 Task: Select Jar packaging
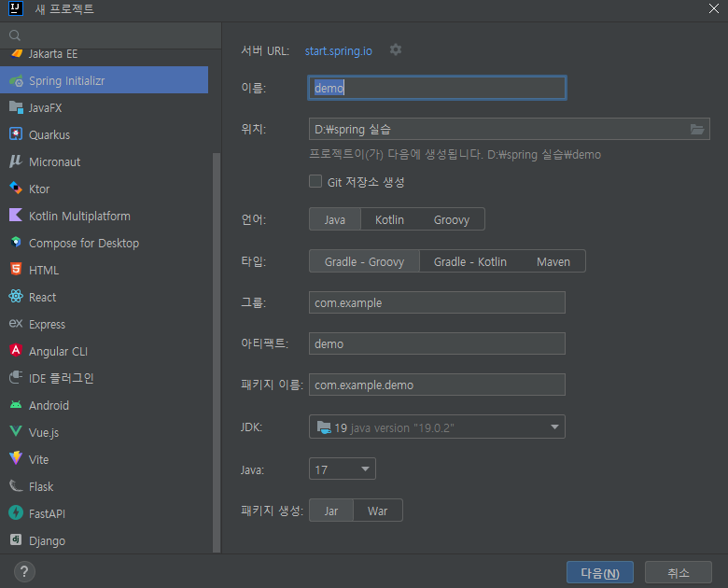coord(331,511)
